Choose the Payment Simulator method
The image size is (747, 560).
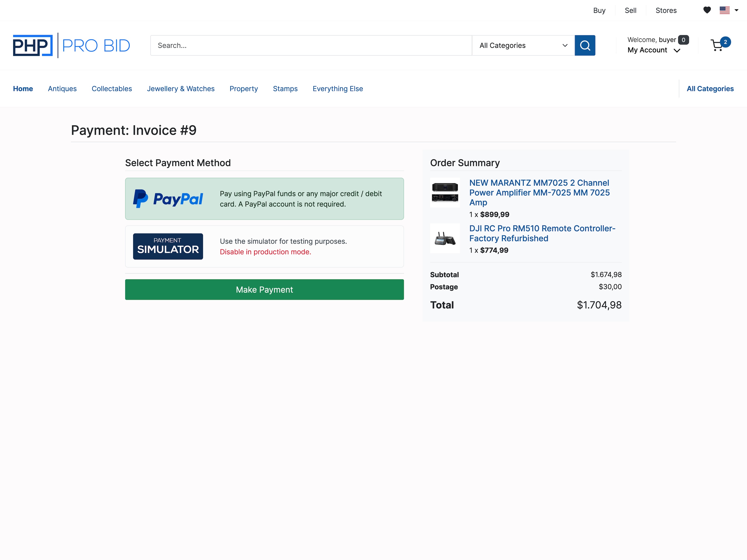264,246
